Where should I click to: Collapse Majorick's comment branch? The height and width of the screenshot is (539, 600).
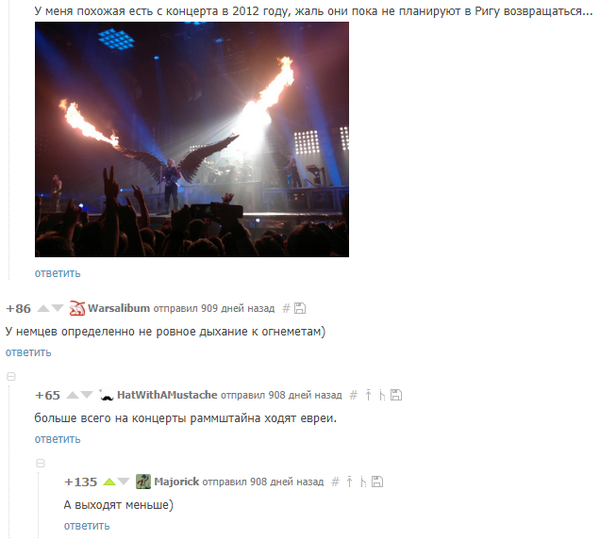click(40, 463)
